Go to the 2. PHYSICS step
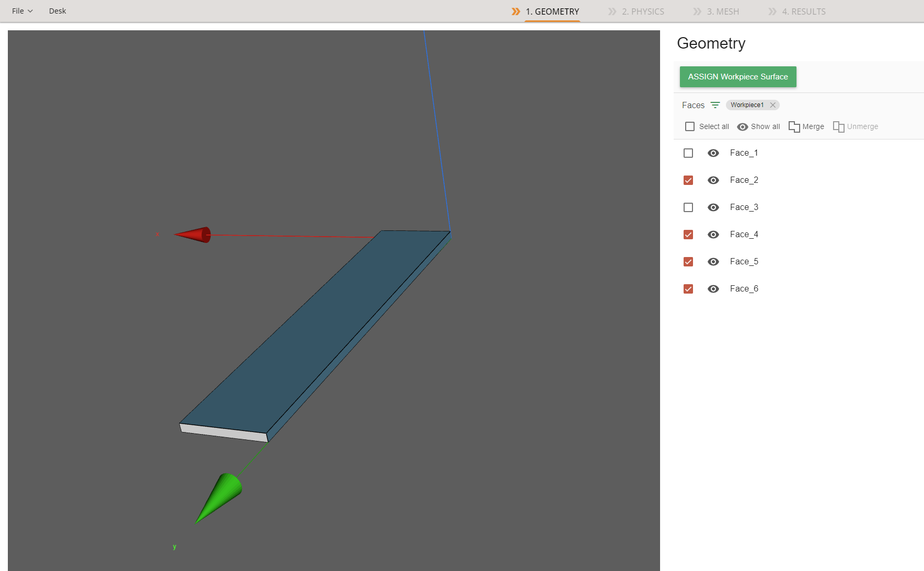The image size is (924, 571). pos(642,11)
